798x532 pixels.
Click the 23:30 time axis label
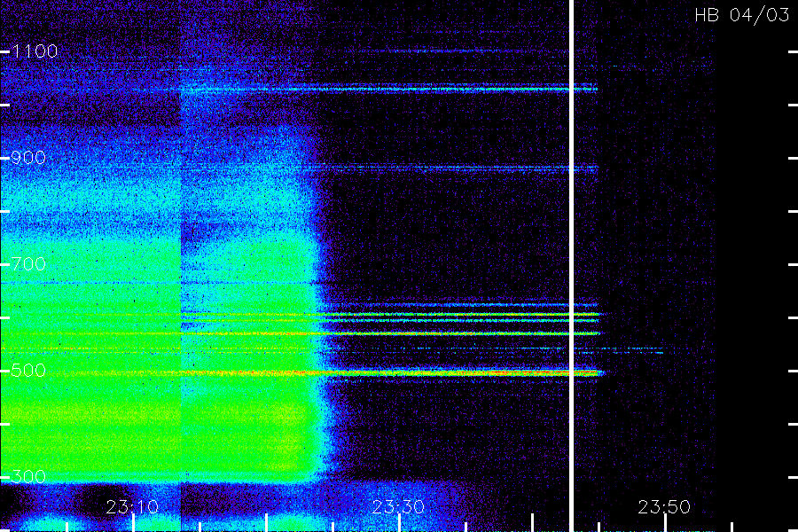(x=398, y=507)
